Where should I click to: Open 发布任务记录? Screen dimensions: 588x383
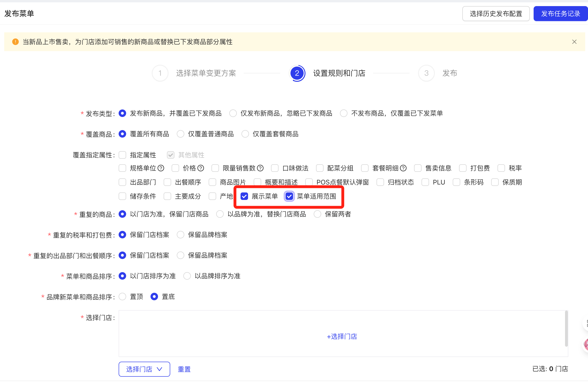[x=560, y=14]
